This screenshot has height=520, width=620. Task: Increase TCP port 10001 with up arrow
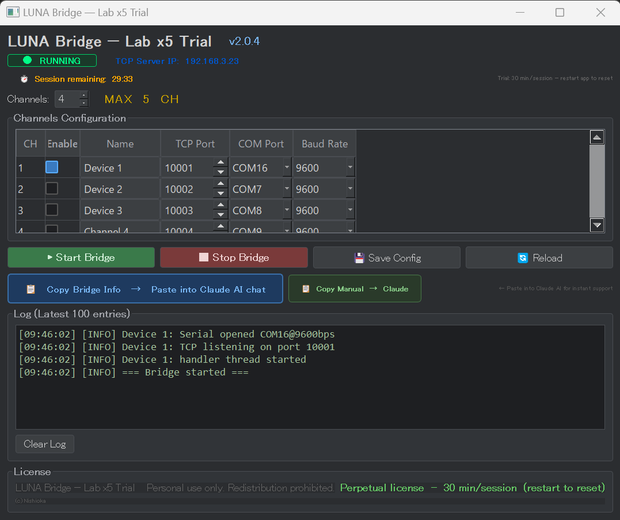point(221,163)
